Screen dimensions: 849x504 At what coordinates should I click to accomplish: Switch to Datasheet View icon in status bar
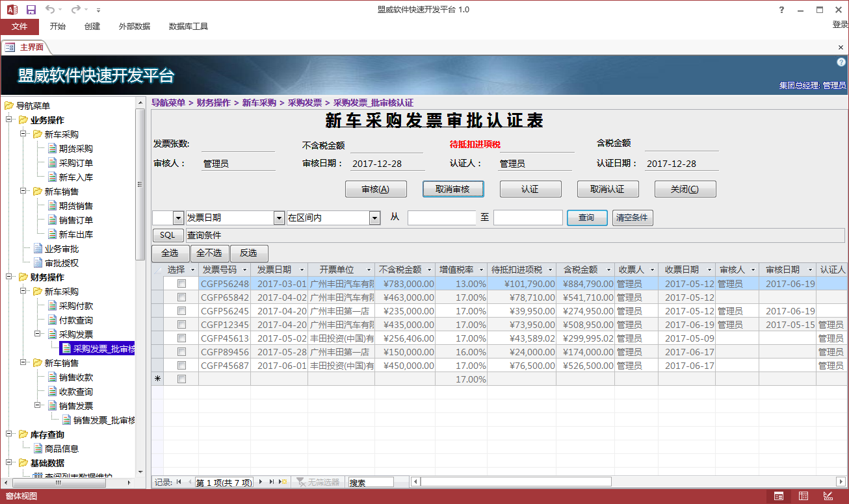pos(803,496)
